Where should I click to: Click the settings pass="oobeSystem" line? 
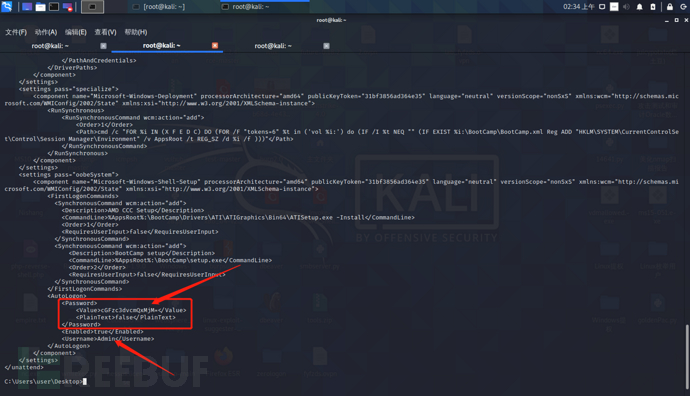pyautogui.click(x=69, y=175)
